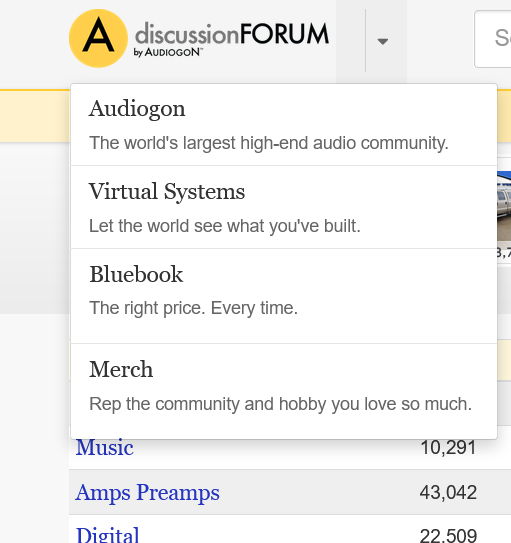Click the partially hidden thumbnail image at right
This screenshot has height=543, width=511.
pyautogui.click(x=504, y=206)
